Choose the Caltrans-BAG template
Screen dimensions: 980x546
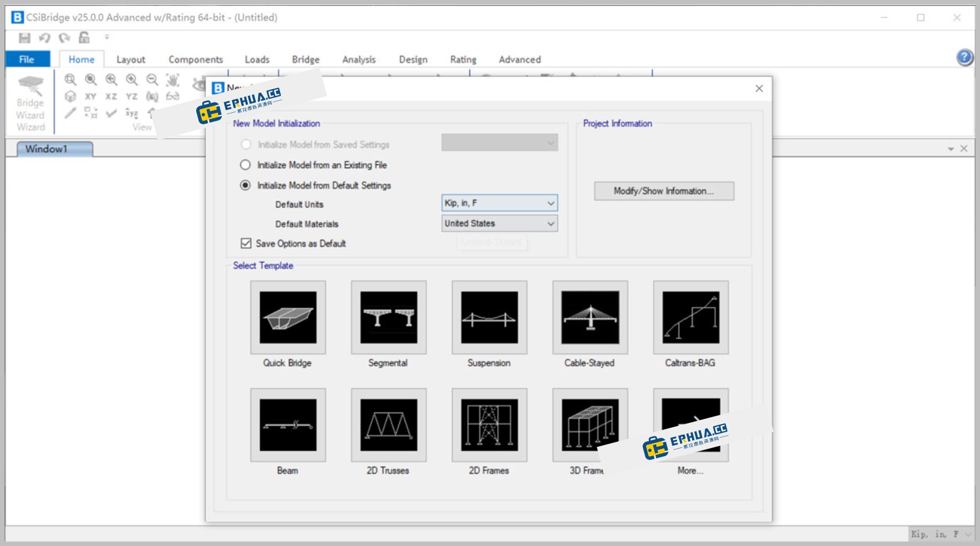(x=691, y=318)
